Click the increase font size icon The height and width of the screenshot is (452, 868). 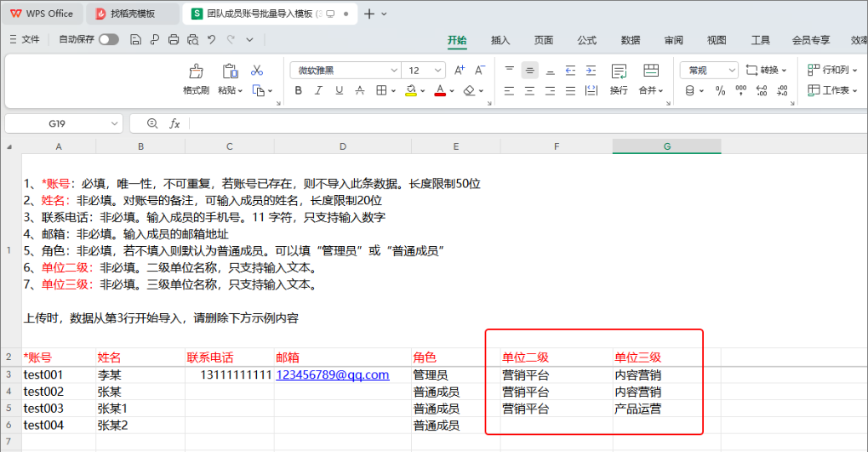(x=460, y=71)
